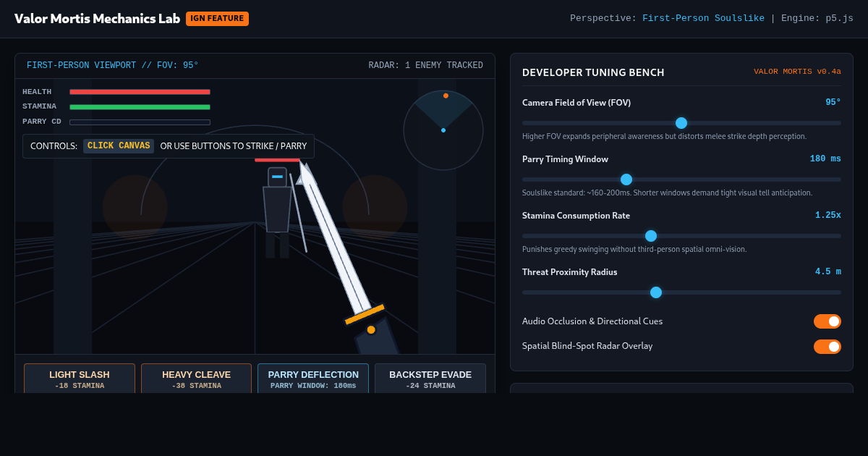The width and height of the screenshot is (868, 456).
Task: Use the Backstep Evade button
Action: click(x=430, y=379)
